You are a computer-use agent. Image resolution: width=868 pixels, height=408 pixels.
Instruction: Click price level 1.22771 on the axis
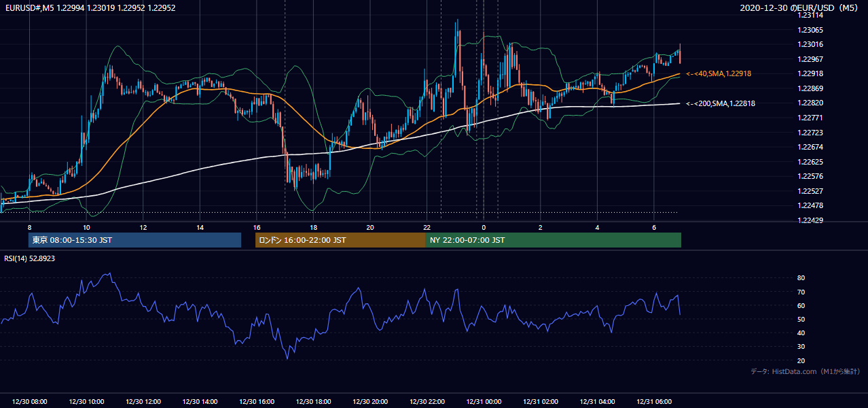tap(811, 118)
